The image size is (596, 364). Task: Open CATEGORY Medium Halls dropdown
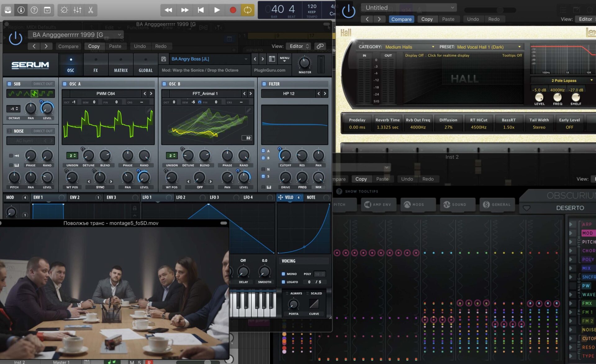(409, 47)
